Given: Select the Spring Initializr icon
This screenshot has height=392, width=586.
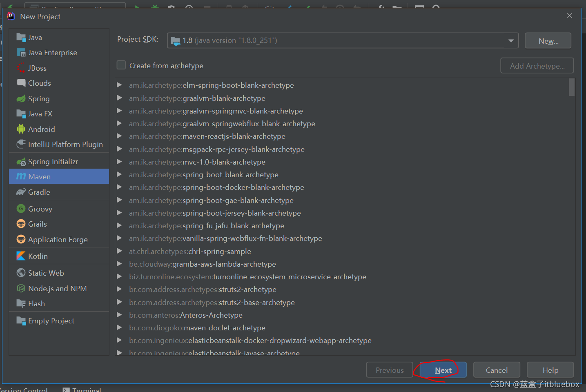Looking at the screenshot, I should [x=21, y=162].
